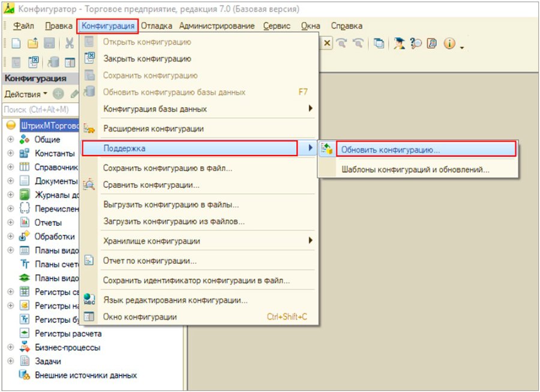
Task: Click the green plus Add icon beside Действия
Action: pyautogui.click(x=58, y=94)
